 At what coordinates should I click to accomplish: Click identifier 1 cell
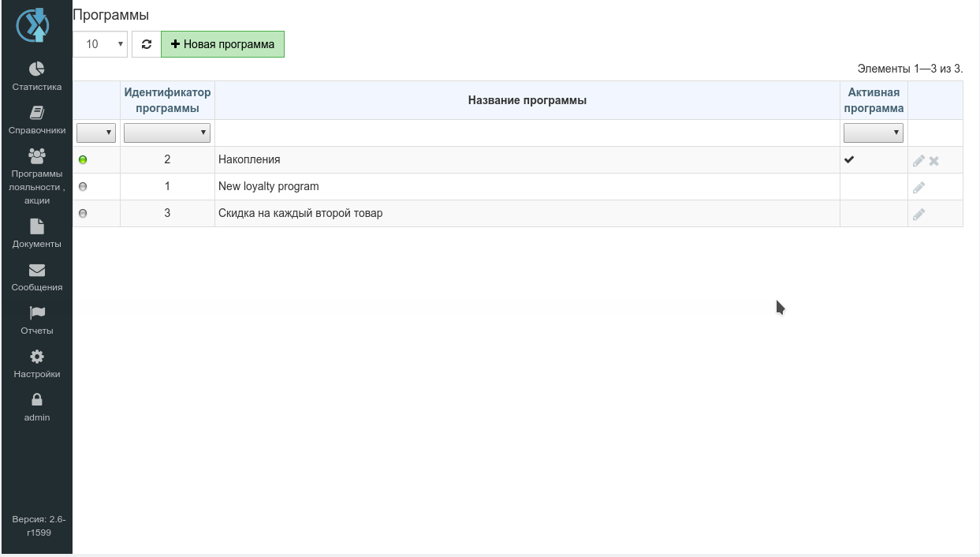coord(167,186)
